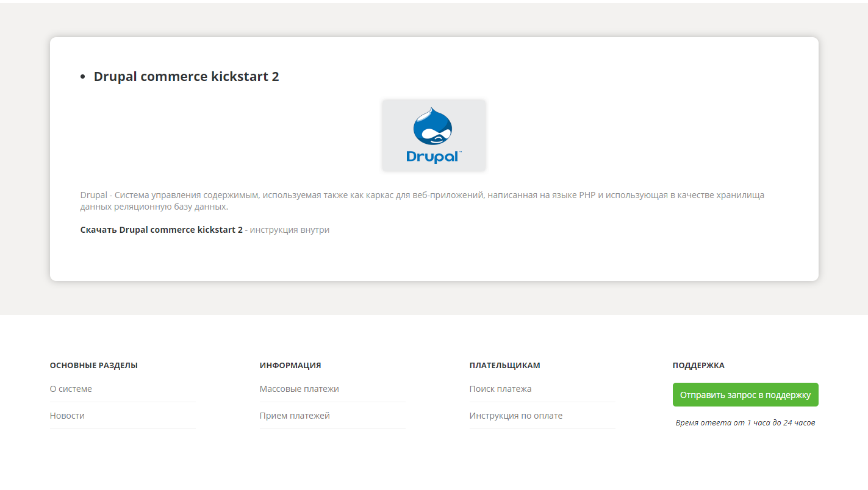Click the bullet next to the page title
868x490 pixels.
pos(83,76)
